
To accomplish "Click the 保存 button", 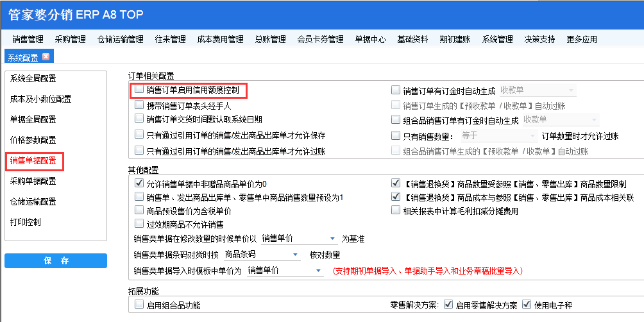I will click(x=56, y=261).
